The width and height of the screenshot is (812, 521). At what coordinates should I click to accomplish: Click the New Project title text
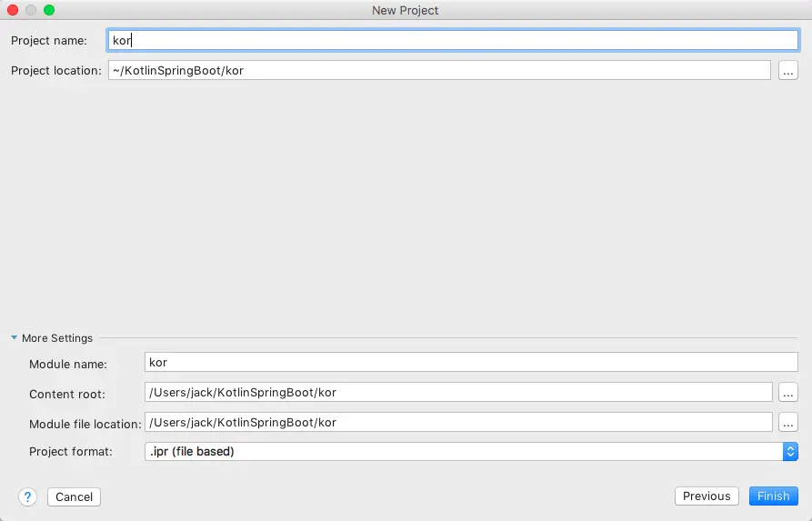point(405,10)
